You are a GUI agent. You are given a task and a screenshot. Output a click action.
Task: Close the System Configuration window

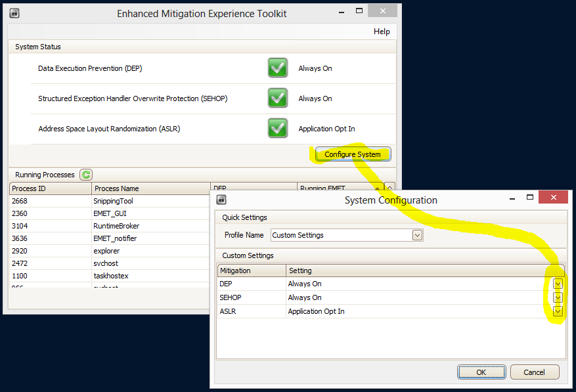tap(553, 197)
